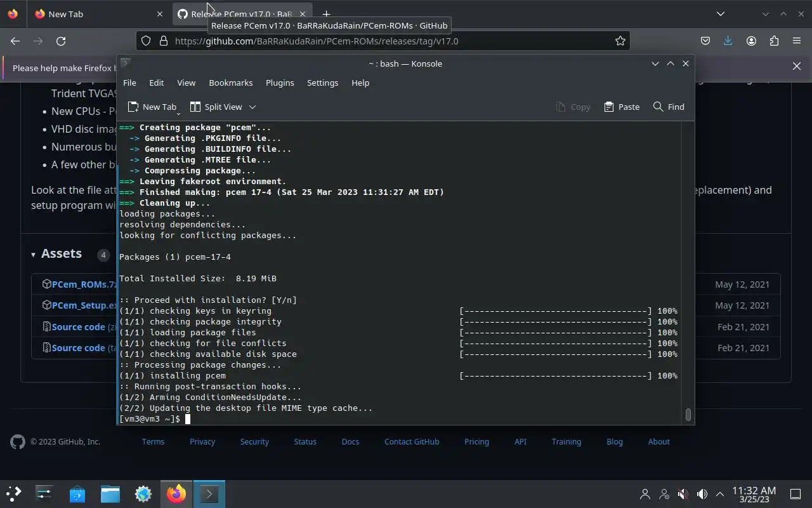Screen dimensions: 812x508
Task: Close the New Tab tab
Action: [x=160, y=14]
